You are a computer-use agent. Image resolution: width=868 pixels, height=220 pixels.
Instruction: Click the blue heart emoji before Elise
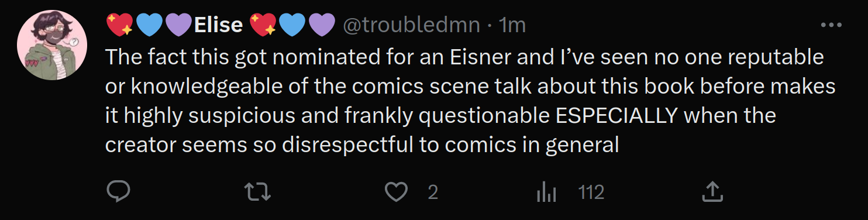(x=149, y=25)
